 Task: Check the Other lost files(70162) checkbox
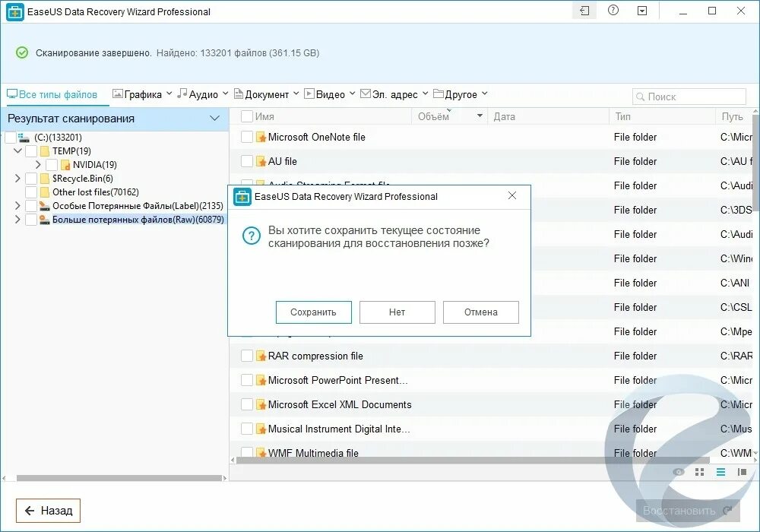point(31,192)
